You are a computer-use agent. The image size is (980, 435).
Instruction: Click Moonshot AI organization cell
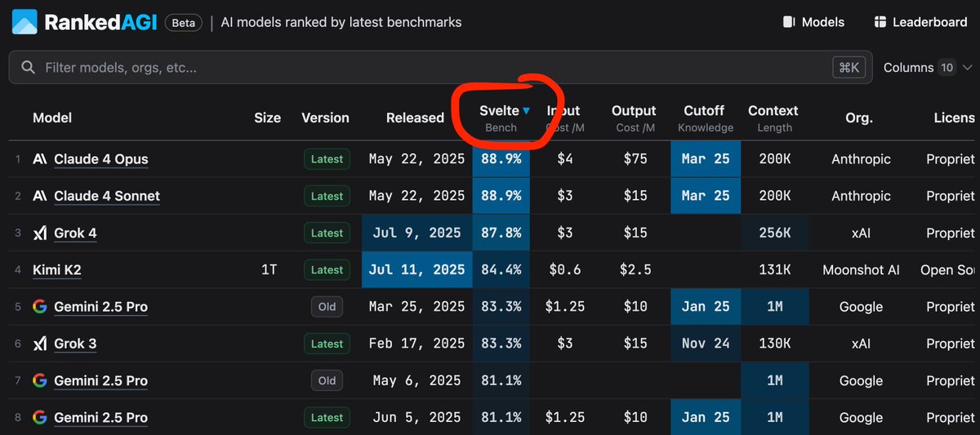[859, 269]
